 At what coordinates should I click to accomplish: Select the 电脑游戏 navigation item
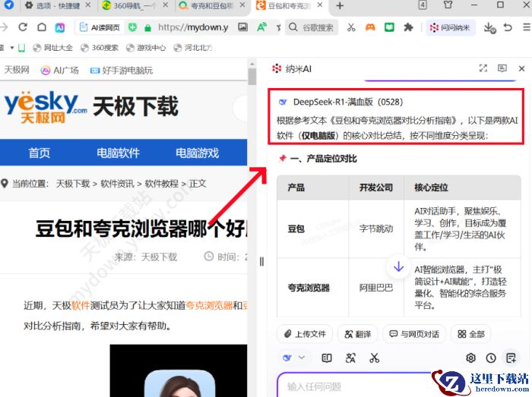coord(197,153)
